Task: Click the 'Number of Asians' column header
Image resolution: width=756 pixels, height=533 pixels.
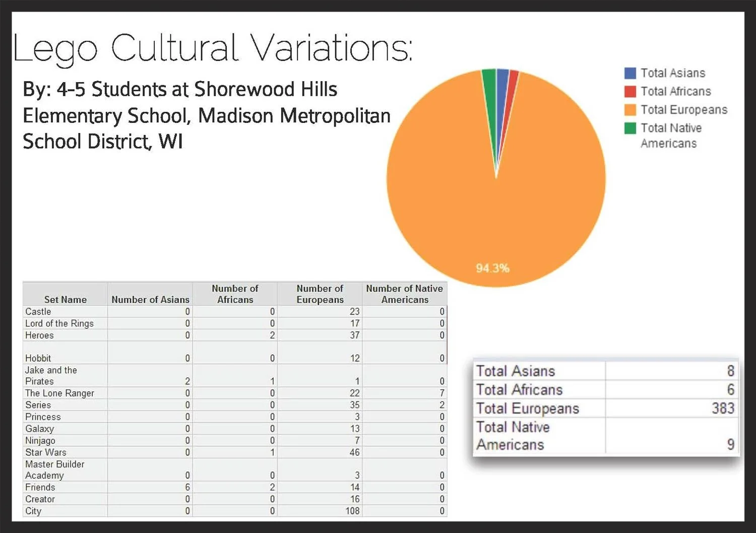Action: [150, 299]
